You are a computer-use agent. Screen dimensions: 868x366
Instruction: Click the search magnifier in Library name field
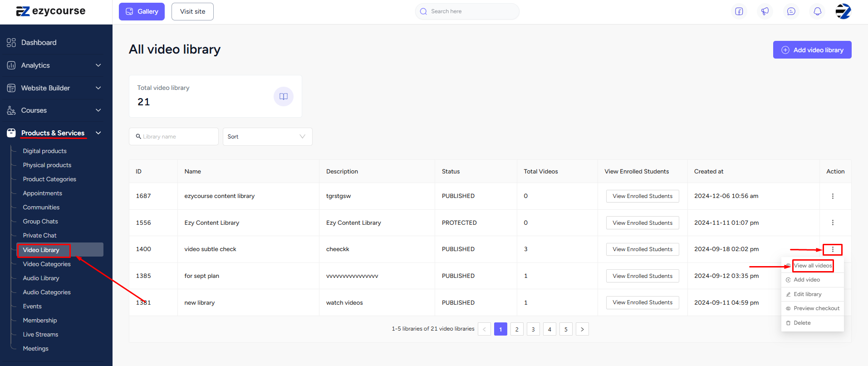[x=138, y=136]
